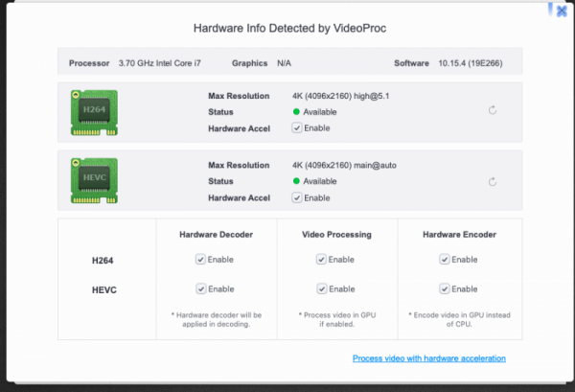575x392 pixels.
Task: Refresh the HEVC hardware detection
Action: point(493,181)
